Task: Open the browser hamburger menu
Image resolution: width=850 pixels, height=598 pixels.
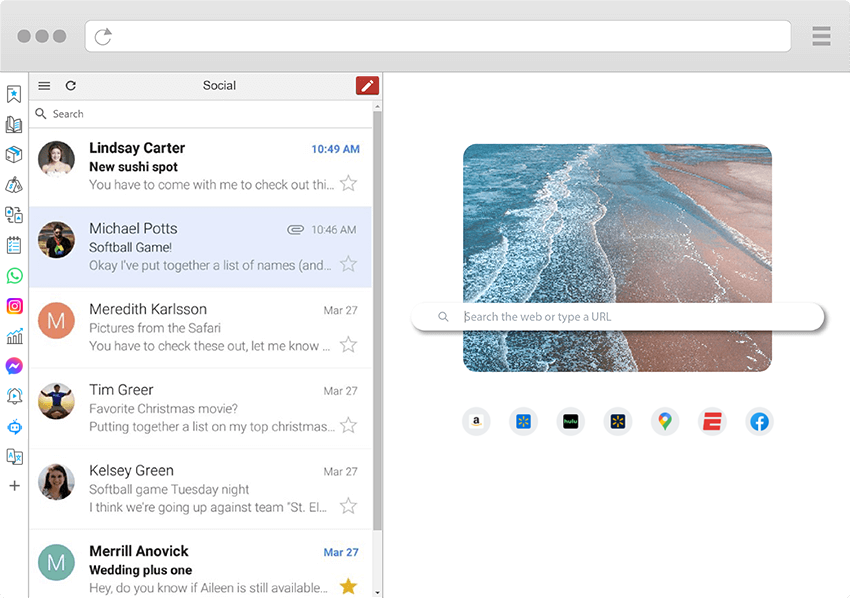Action: [x=821, y=36]
